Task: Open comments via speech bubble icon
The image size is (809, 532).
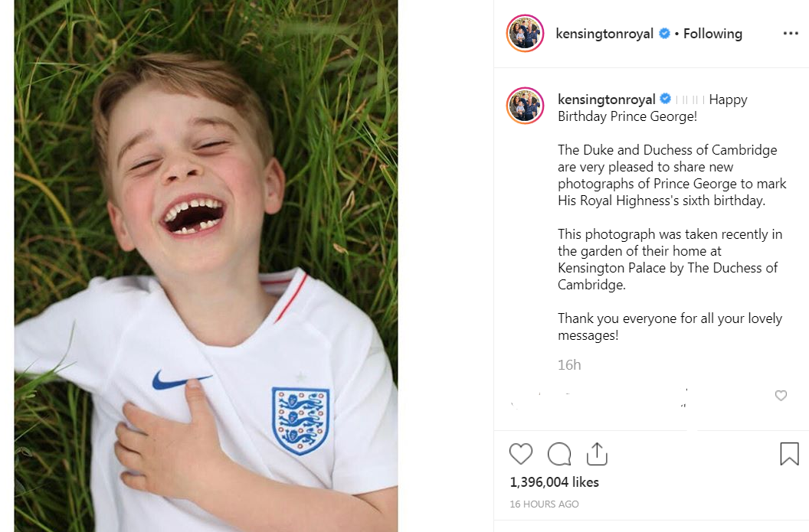Action: point(559,454)
